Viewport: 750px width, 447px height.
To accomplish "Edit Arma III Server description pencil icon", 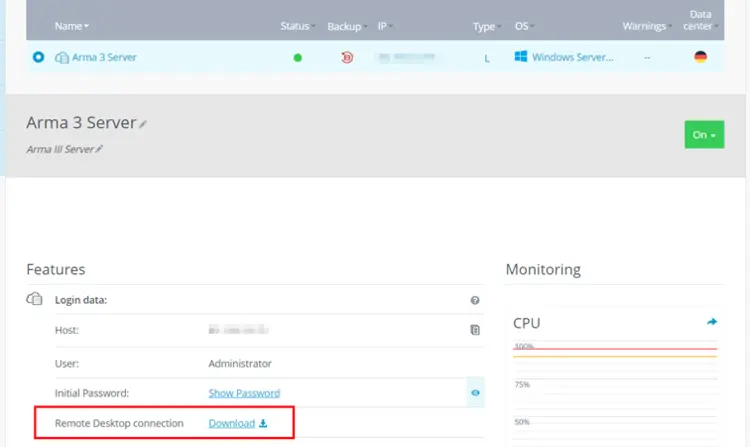I will [99, 149].
